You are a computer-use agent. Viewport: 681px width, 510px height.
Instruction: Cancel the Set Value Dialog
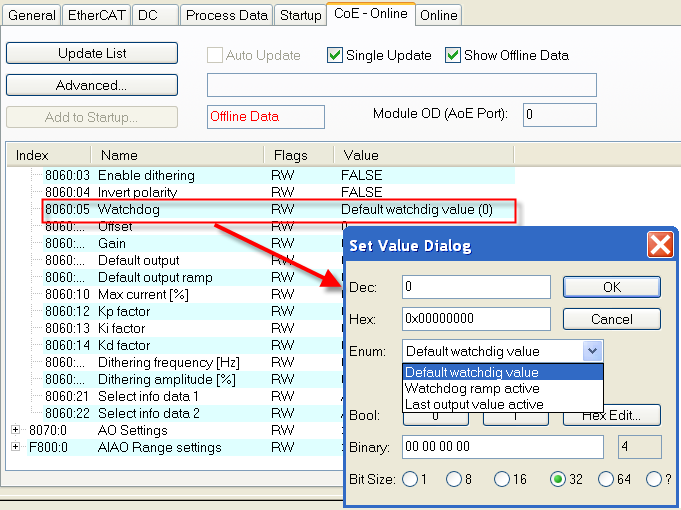[612, 319]
